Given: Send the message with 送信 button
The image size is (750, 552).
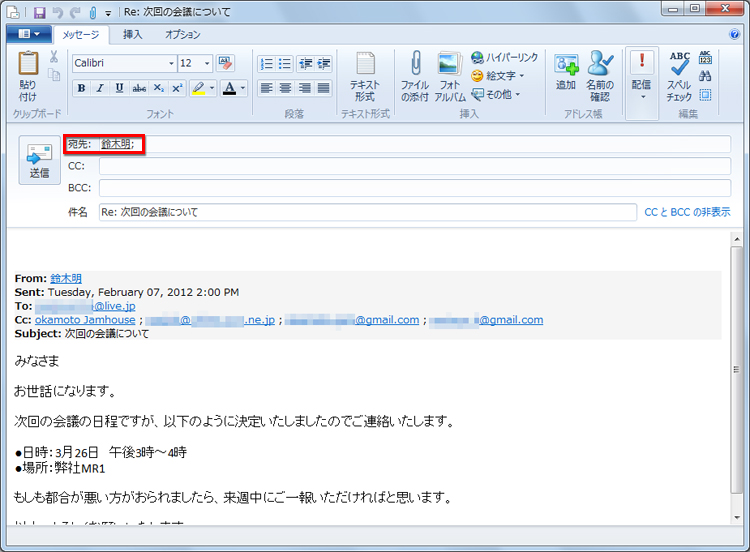Looking at the screenshot, I should click(40, 160).
